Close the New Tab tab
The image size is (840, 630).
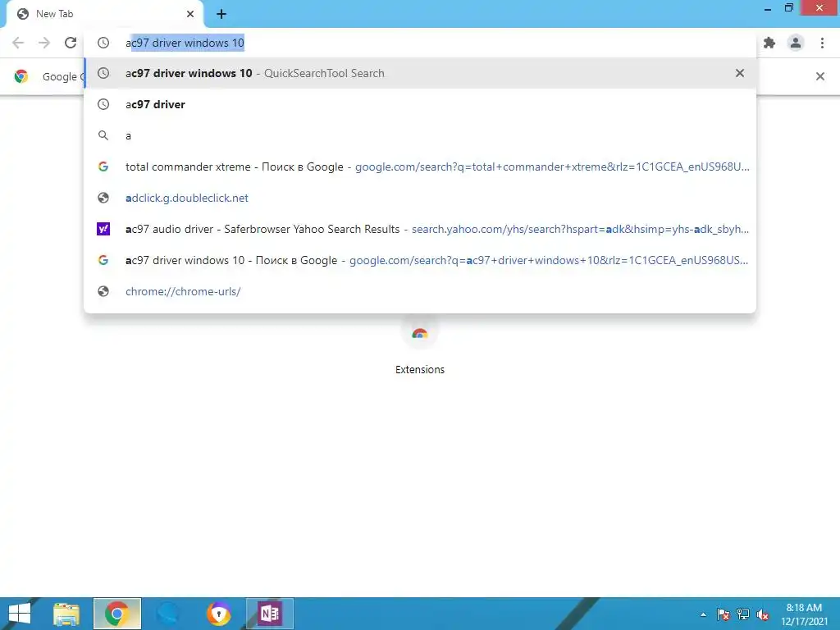click(190, 14)
